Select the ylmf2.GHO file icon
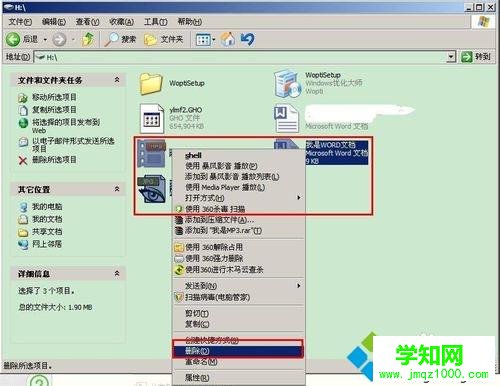The image size is (500, 386). [x=152, y=118]
